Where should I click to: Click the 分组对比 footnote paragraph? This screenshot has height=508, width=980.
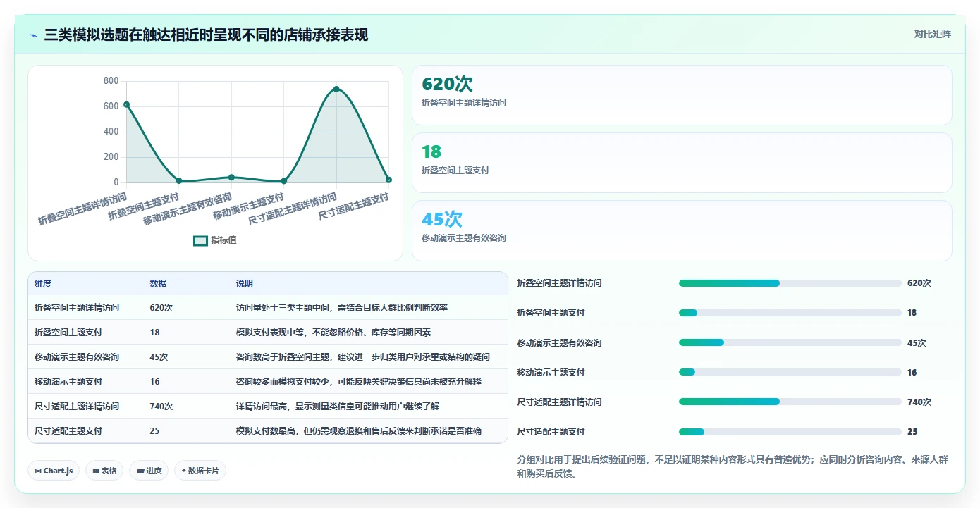click(x=733, y=466)
